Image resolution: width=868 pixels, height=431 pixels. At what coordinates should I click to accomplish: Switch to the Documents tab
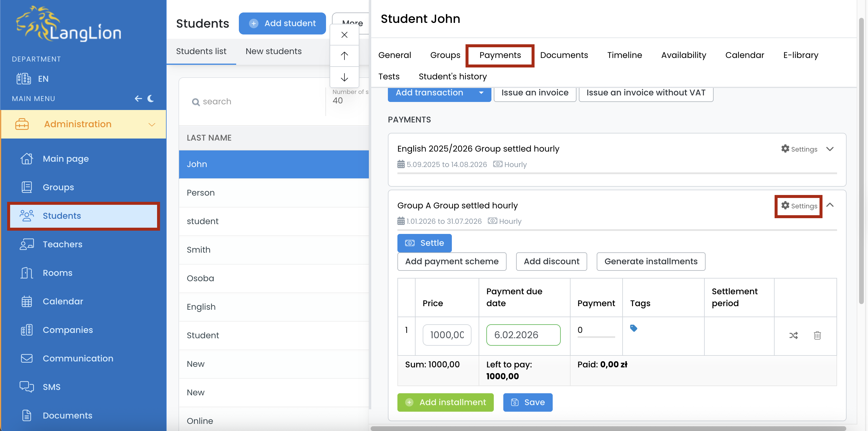564,55
